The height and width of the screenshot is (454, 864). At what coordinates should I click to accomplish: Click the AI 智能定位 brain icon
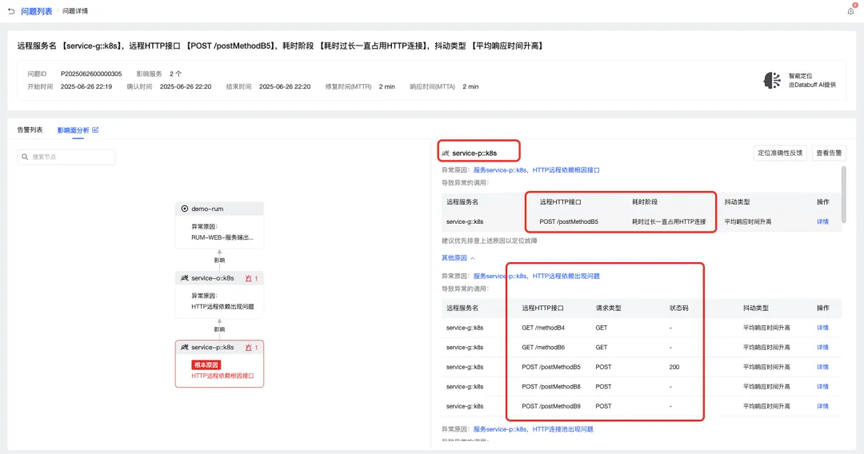click(772, 80)
